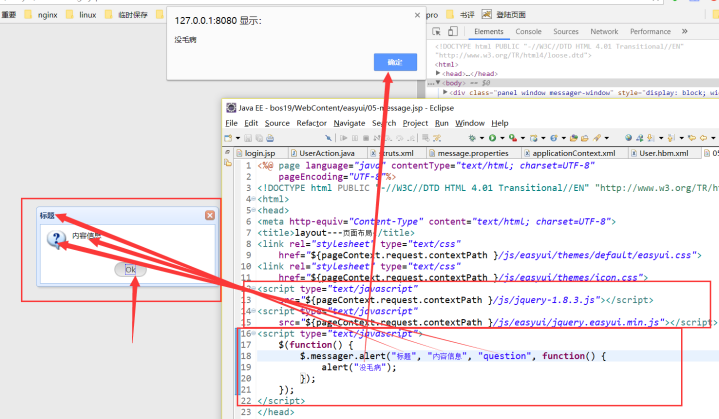The image size is (719, 419).
Task: Switch to the User.hbm.xml editor tab
Action: coord(664,153)
